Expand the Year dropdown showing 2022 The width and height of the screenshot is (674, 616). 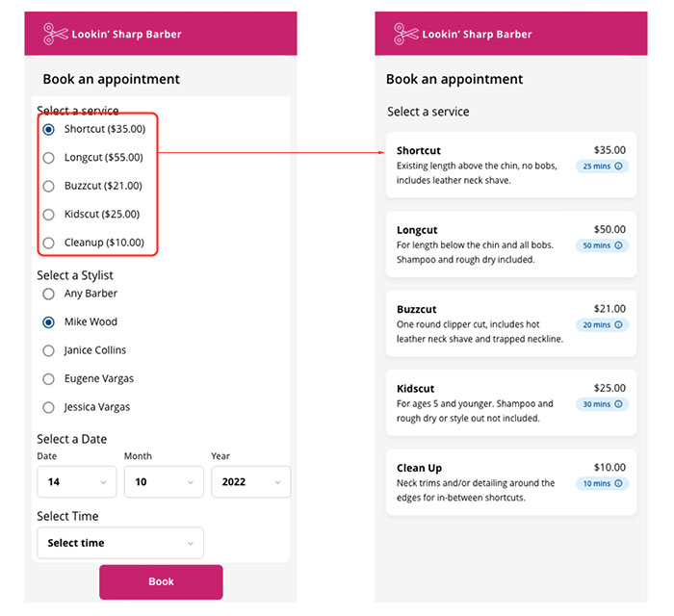[251, 482]
